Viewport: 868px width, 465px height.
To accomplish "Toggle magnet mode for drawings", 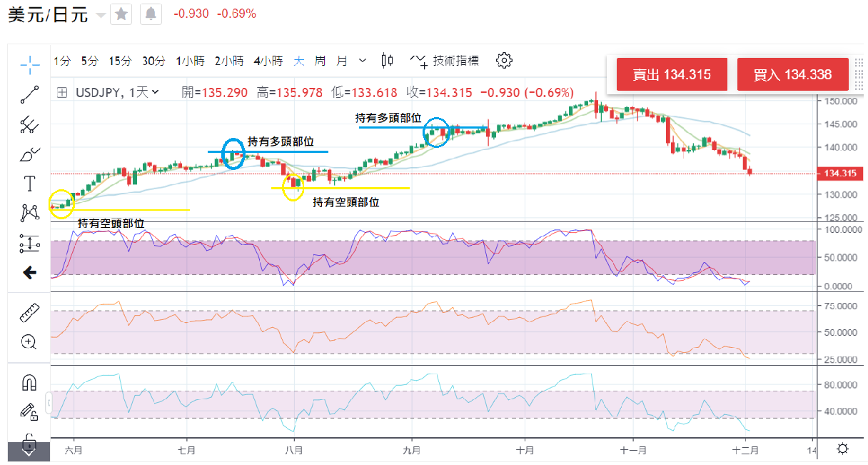I will click(x=29, y=383).
